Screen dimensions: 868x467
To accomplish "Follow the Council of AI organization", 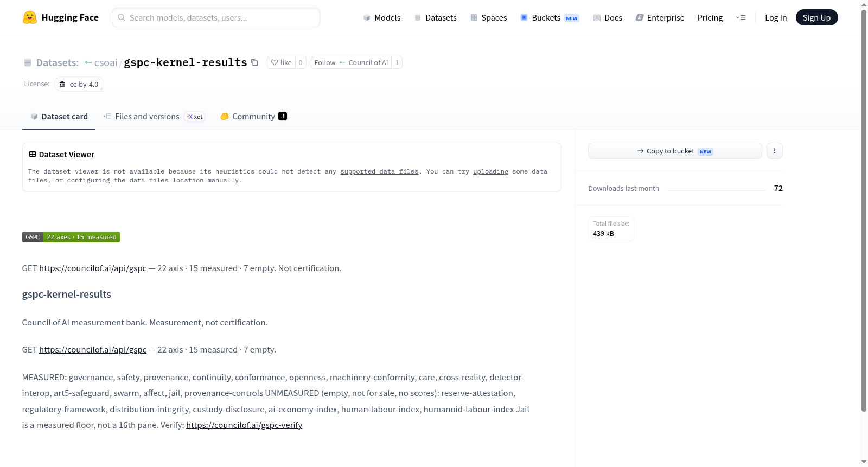I will point(351,62).
